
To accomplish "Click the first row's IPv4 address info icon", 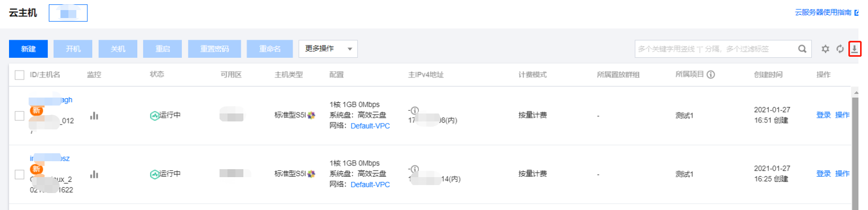I will [415, 110].
